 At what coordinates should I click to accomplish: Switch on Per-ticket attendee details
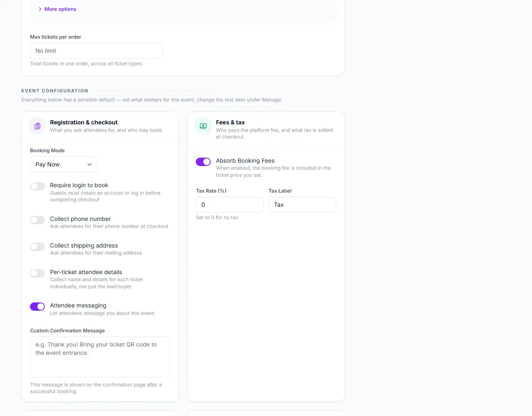[x=37, y=273]
